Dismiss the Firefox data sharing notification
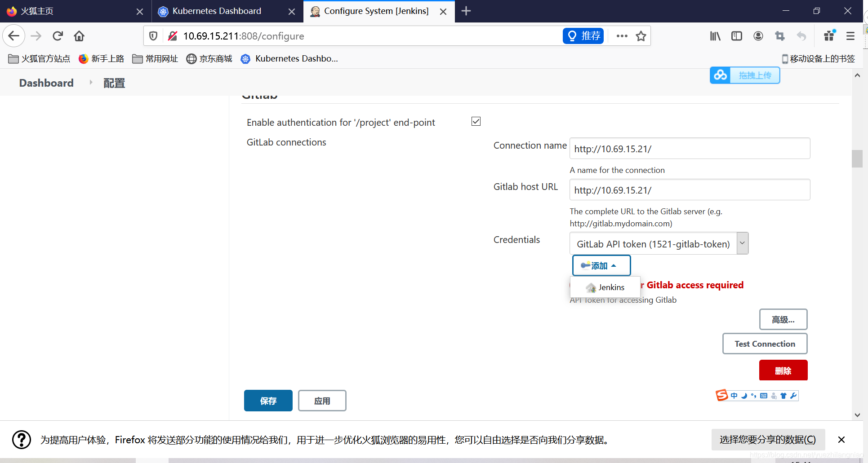Image resolution: width=868 pixels, height=463 pixels. (841, 440)
